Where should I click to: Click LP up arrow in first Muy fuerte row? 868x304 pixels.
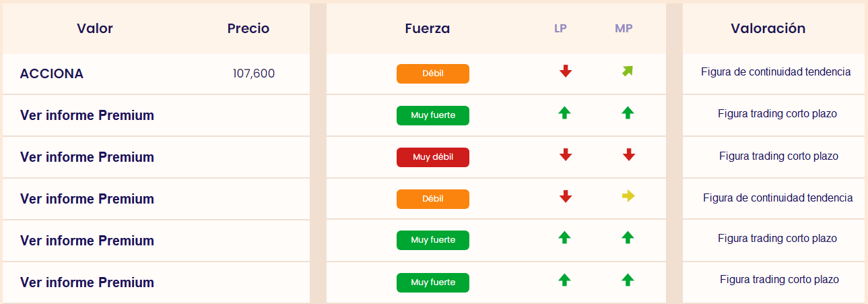click(x=565, y=113)
